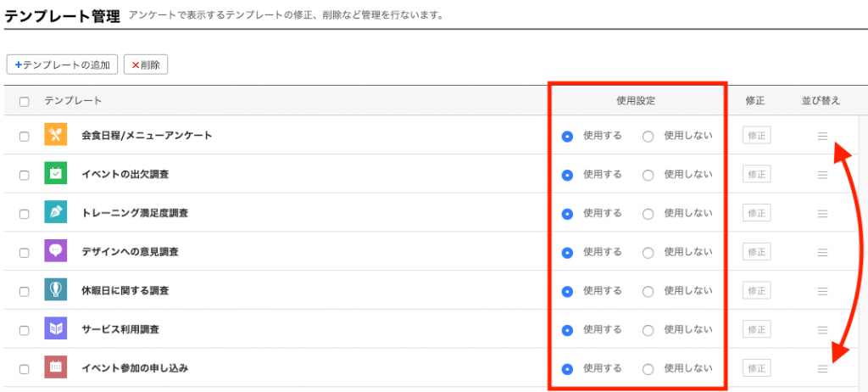Select 使用する for 休暇日に関する調査
Viewport: 868px width, 392px height.
[567, 291]
